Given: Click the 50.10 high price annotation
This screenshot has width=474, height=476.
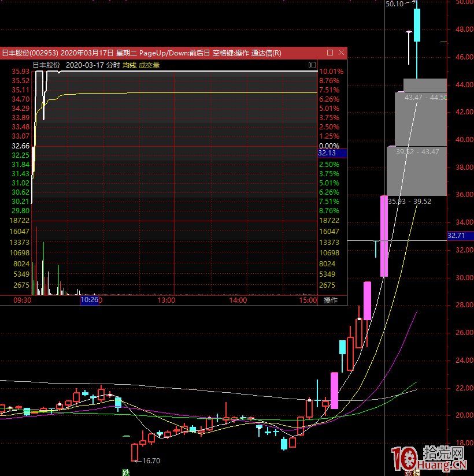Looking at the screenshot, I should tap(394, 3).
